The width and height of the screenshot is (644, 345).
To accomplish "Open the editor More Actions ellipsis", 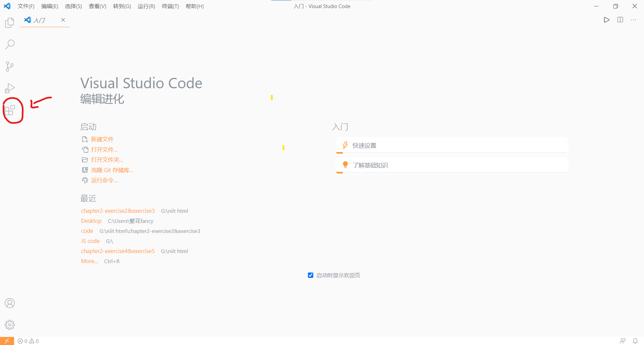I will coord(634,20).
